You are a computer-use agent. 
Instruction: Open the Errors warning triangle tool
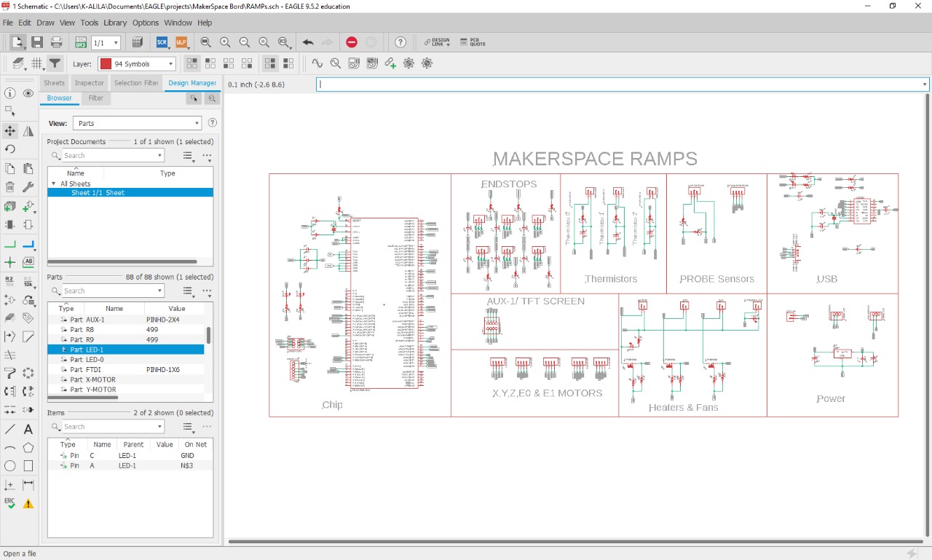pyautogui.click(x=28, y=503)
